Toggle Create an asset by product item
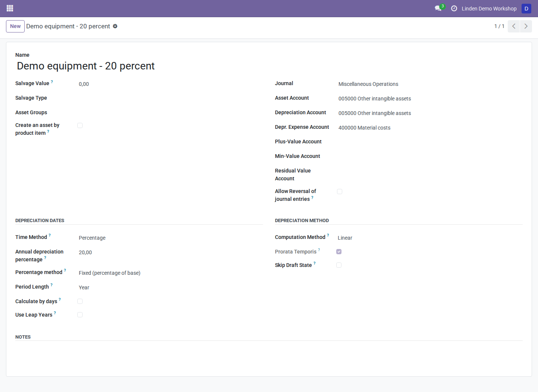This screenshot has width=538, height=392. pos(80,125)
